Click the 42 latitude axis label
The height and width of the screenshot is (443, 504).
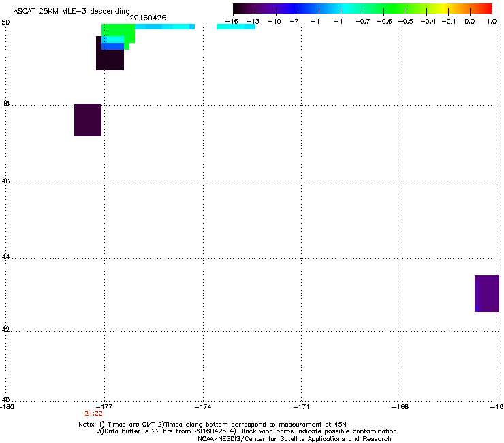5,329
